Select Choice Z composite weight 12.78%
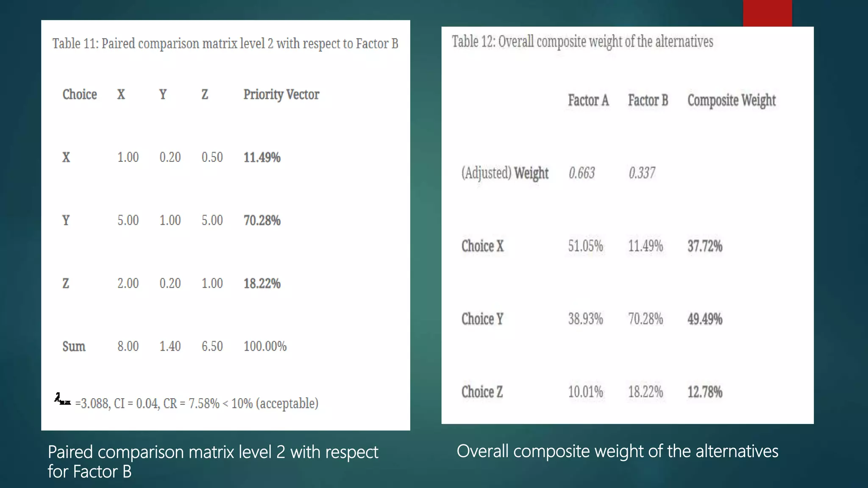 (704, 392)
